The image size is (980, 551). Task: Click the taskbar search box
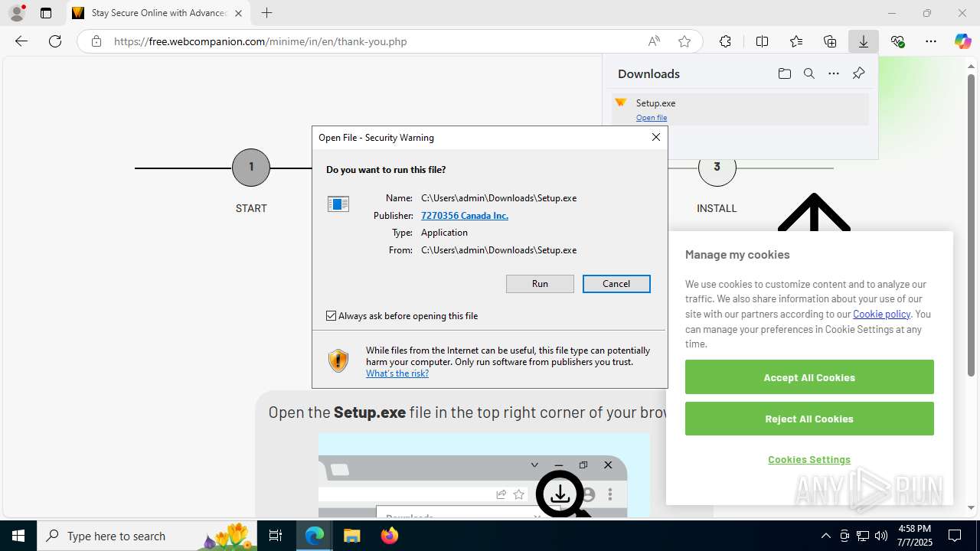(x=148, y=536)
